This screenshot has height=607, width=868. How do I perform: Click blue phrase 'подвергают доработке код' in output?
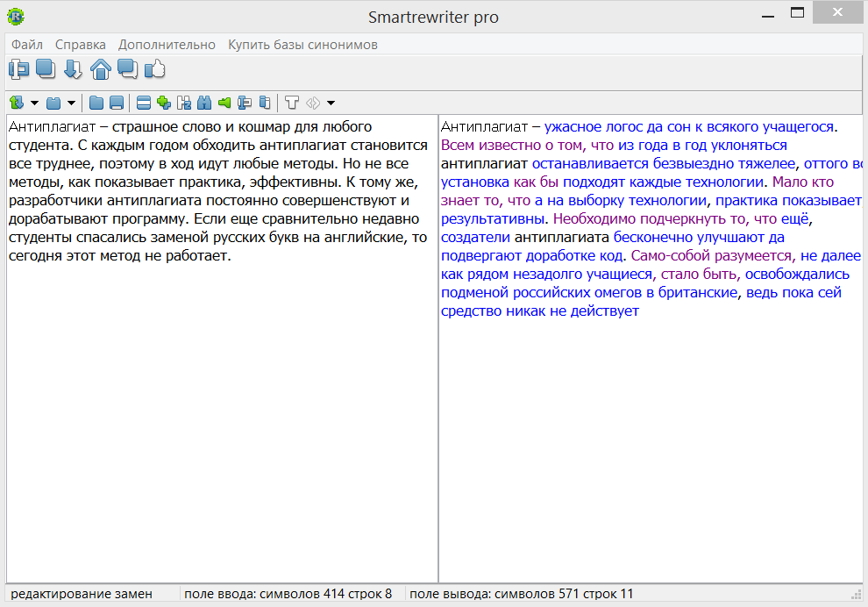(532, 256)
